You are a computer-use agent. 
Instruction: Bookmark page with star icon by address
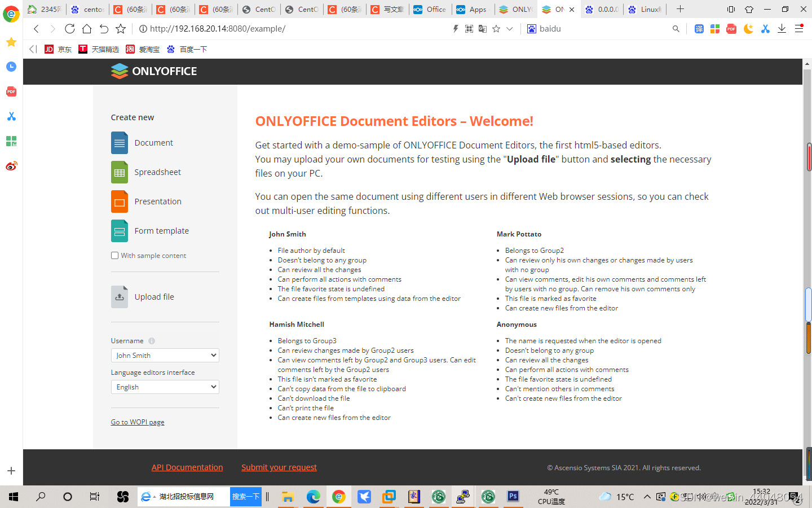pos(121,29)
